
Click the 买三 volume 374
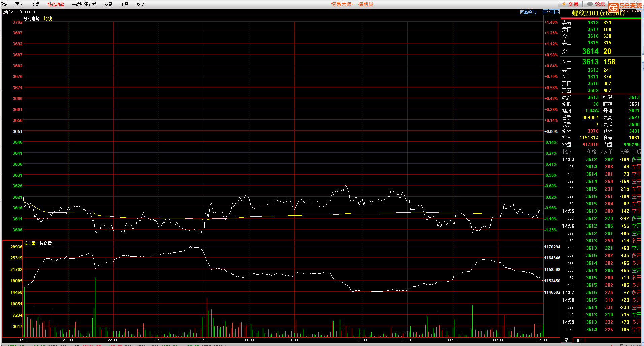click(x=607, y=77)
